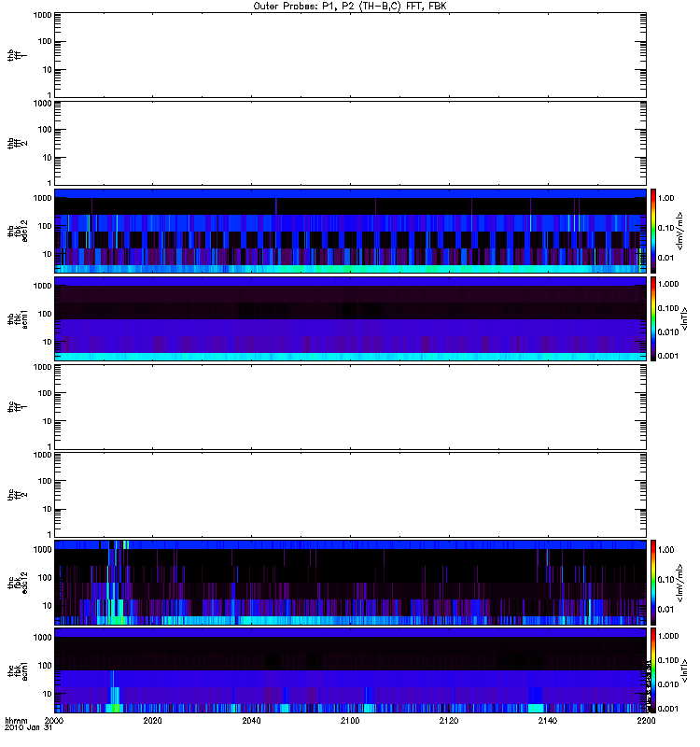Click the thc fbk scm1 rainbow color bar
Viewport: 700px width, 747px height.
[x=653, y=670]
